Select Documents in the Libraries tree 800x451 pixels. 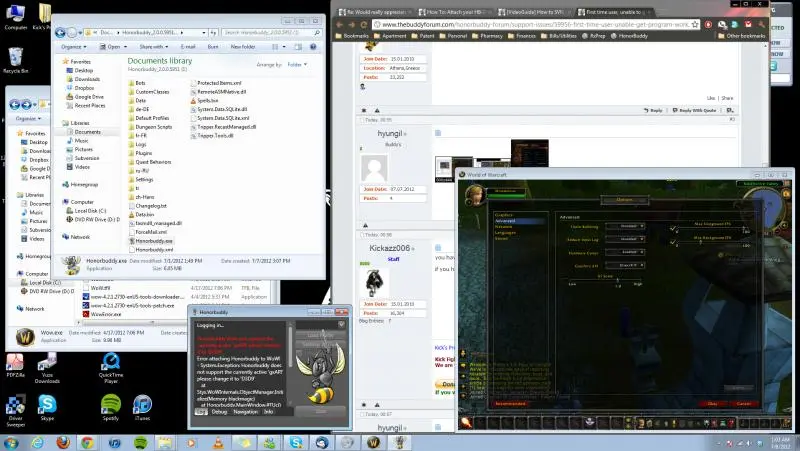point(87,132)
